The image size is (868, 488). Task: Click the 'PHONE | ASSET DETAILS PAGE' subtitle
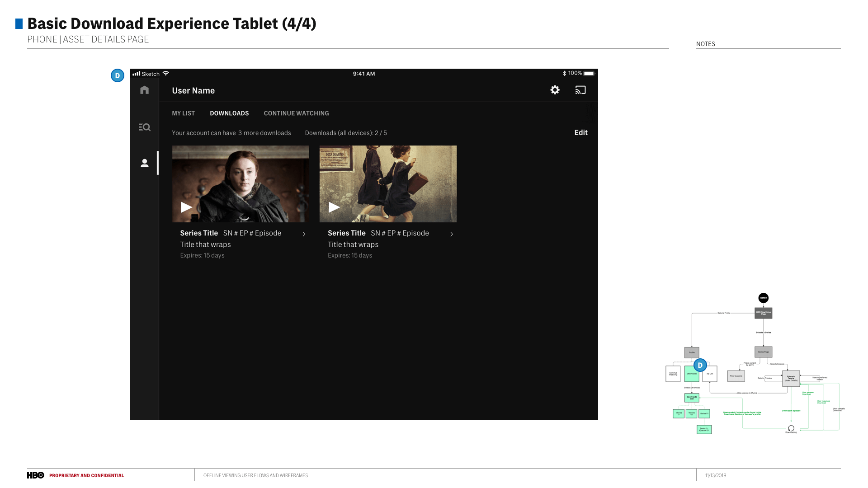pyautogui.click(x=88, y=39)
